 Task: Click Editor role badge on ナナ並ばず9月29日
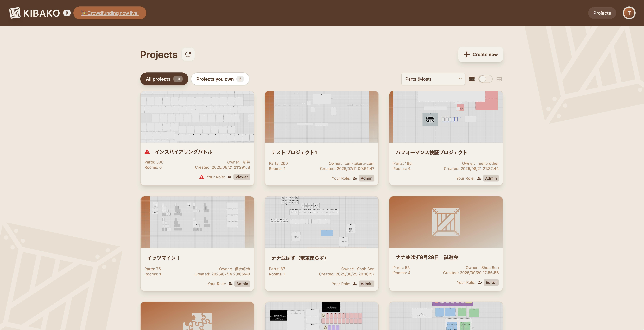[x=491, y=282]
